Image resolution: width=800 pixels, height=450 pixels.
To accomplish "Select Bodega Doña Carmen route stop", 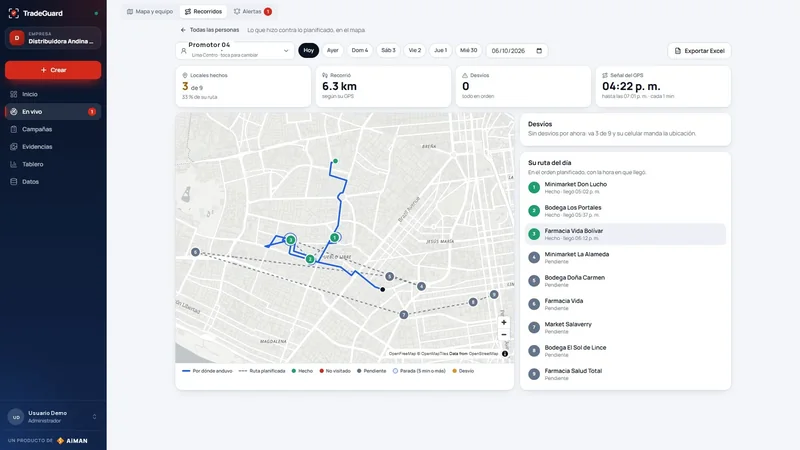I will pyautogui.click(x=626, y=281).
